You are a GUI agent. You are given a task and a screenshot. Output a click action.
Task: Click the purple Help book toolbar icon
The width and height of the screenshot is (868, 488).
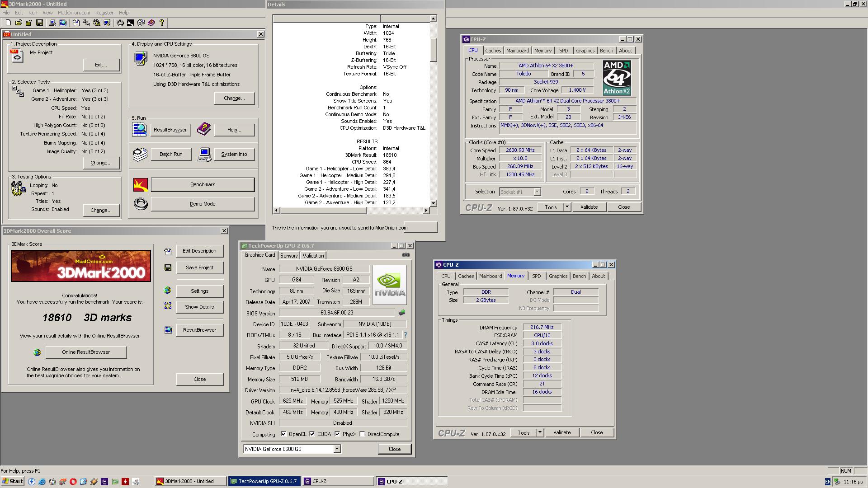[151, 23]
